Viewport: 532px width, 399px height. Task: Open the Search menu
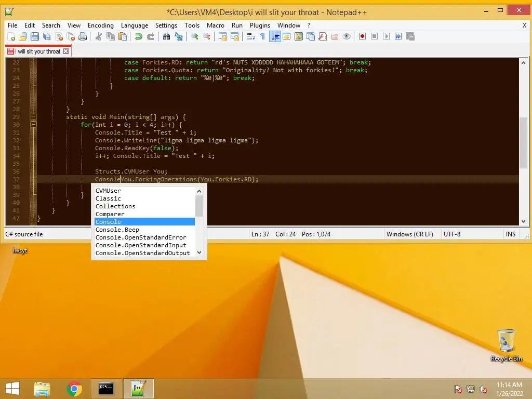(x=51, y=25)
